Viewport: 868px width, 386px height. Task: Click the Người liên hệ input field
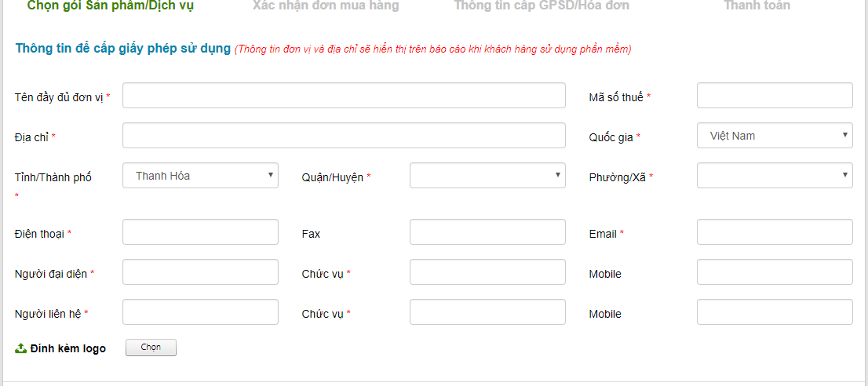pyautogui.click(x=200, y=312)
